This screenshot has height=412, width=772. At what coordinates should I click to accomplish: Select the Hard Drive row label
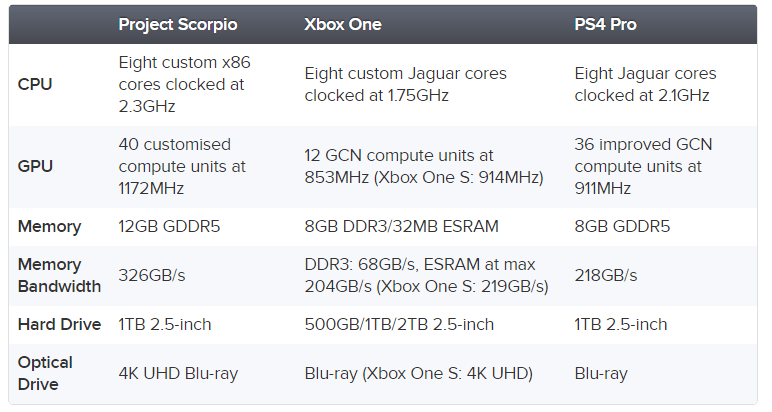point(59,324)
